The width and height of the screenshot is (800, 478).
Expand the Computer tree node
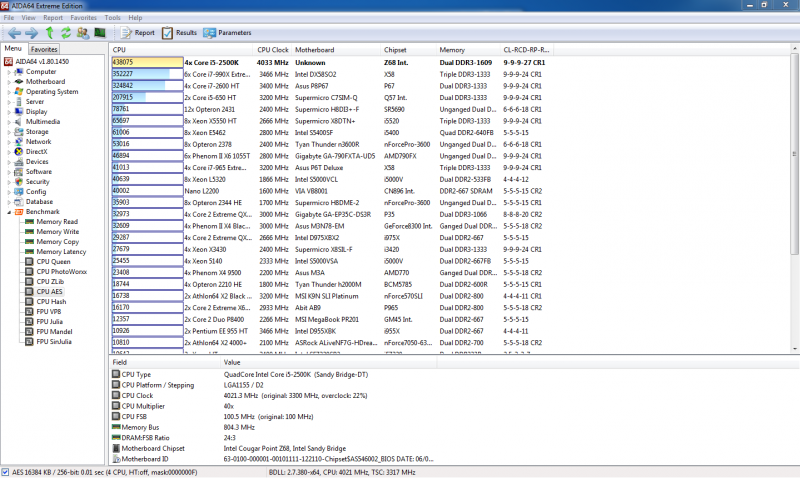(x=9, y=72)
